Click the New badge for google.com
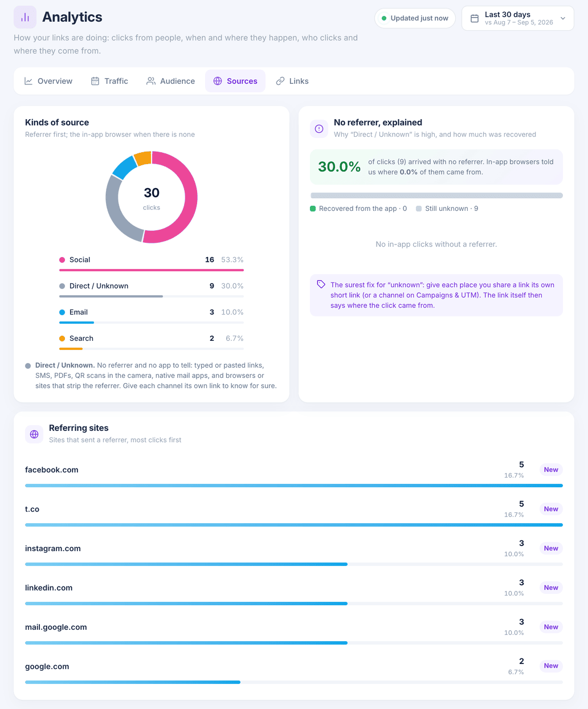Viewport: 588px width, 709px height. [551, 666]
